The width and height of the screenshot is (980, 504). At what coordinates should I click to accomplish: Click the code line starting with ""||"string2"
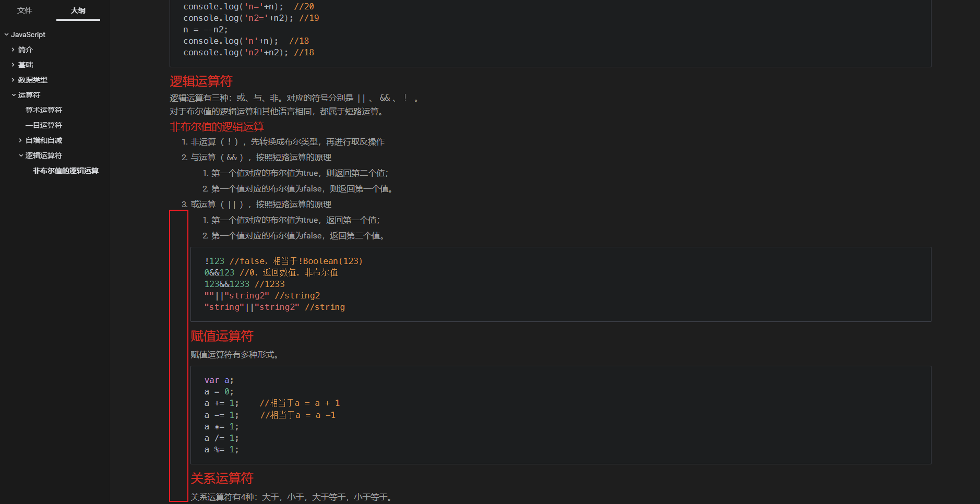262,296
